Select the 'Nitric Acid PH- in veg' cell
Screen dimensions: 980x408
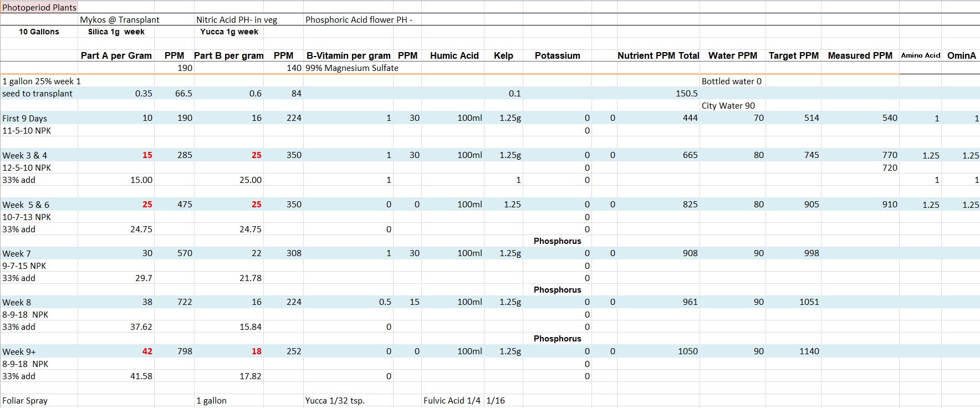click(x=237, y=19)
